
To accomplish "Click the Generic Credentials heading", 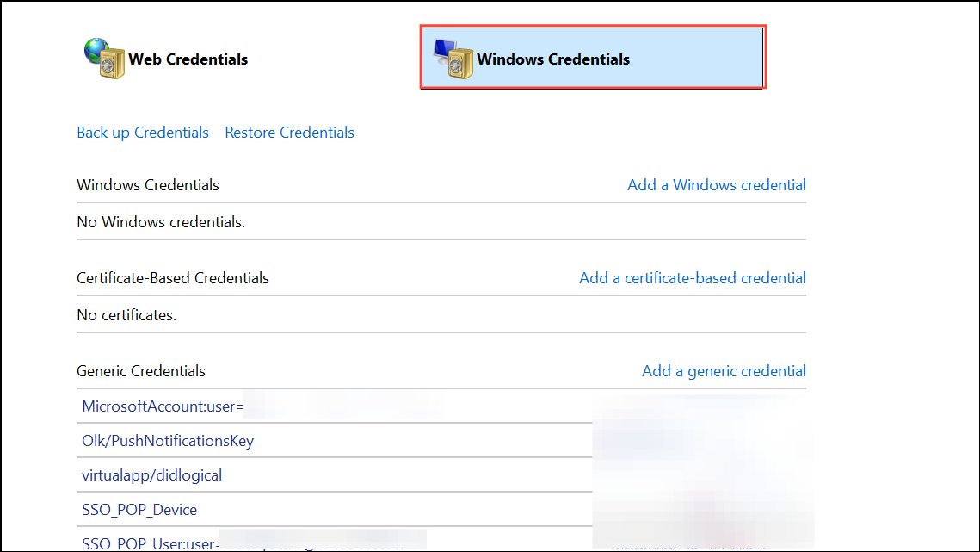I will [x=140, y=371].
